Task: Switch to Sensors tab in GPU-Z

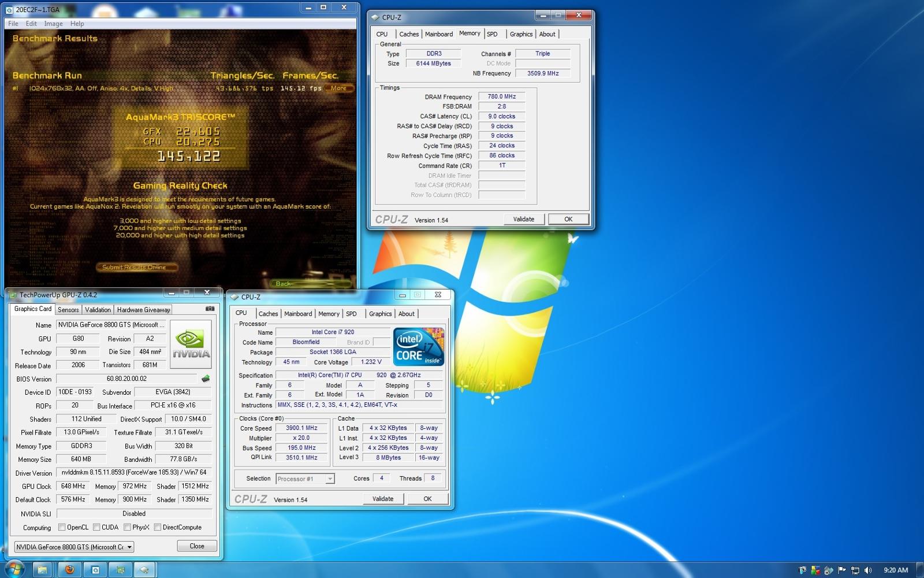Action: (x=68, y=310)
